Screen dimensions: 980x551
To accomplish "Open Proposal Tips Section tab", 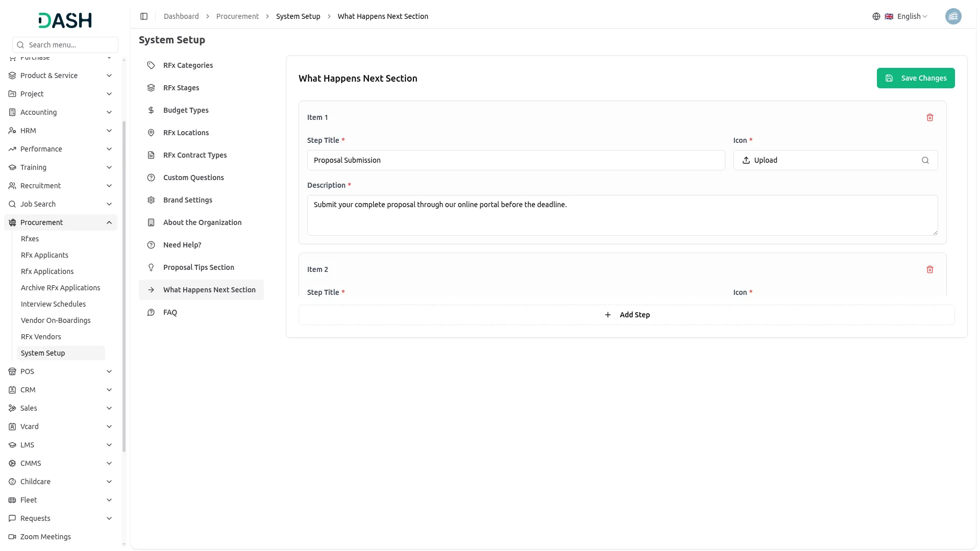I will [199, 267].
